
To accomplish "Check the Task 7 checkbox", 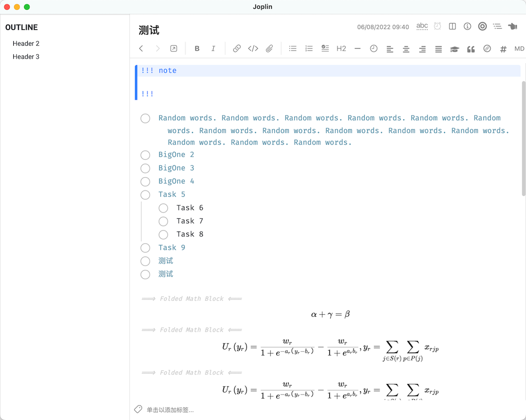I will 163,221.
